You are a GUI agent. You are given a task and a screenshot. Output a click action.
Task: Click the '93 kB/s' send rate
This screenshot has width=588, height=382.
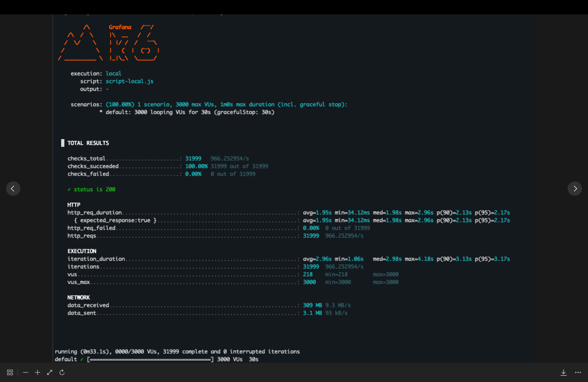336,313
